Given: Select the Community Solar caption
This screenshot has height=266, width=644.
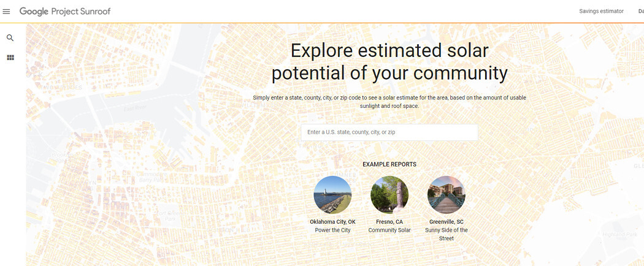Looking at the screenshot, I should pos(389,230).
